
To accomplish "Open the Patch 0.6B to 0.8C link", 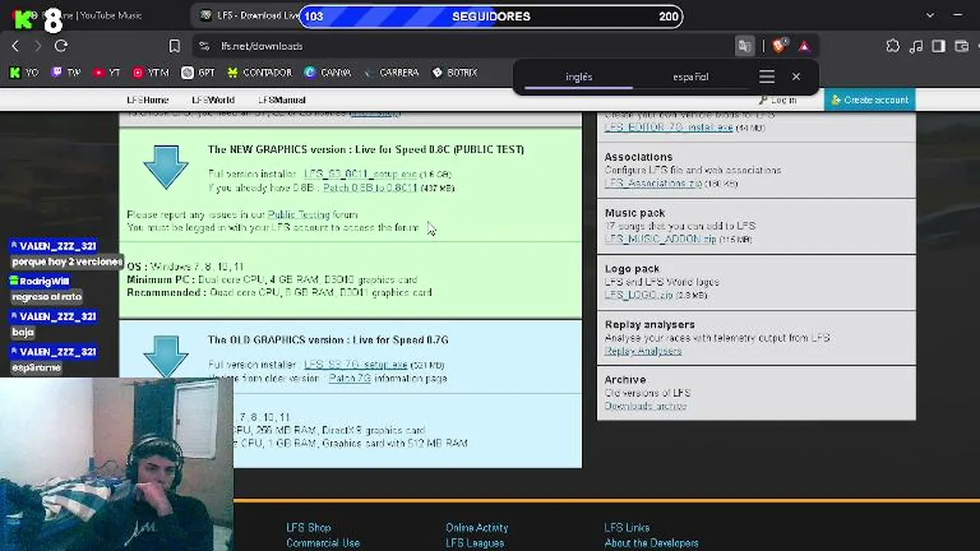I will 370,187.
